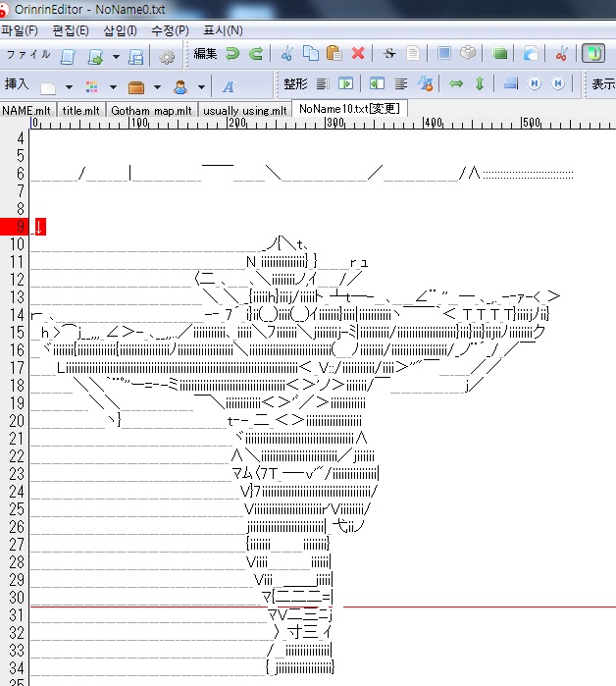Open settings with the gear icon

[x=167, y=55]
